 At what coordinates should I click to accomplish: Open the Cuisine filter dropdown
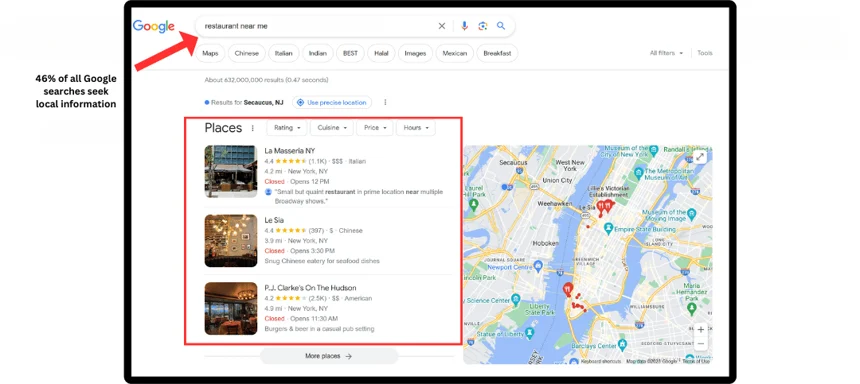(x=332, y=128)
